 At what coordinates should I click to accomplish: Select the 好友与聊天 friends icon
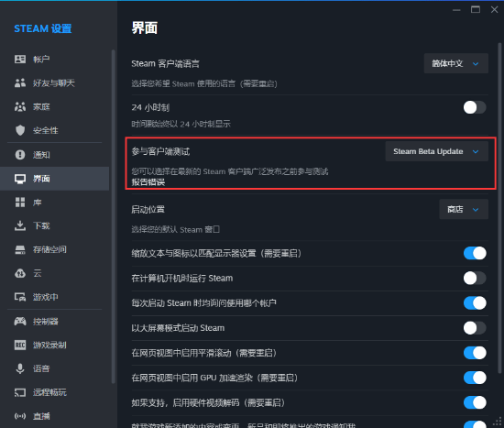click(x=20, y=83)
